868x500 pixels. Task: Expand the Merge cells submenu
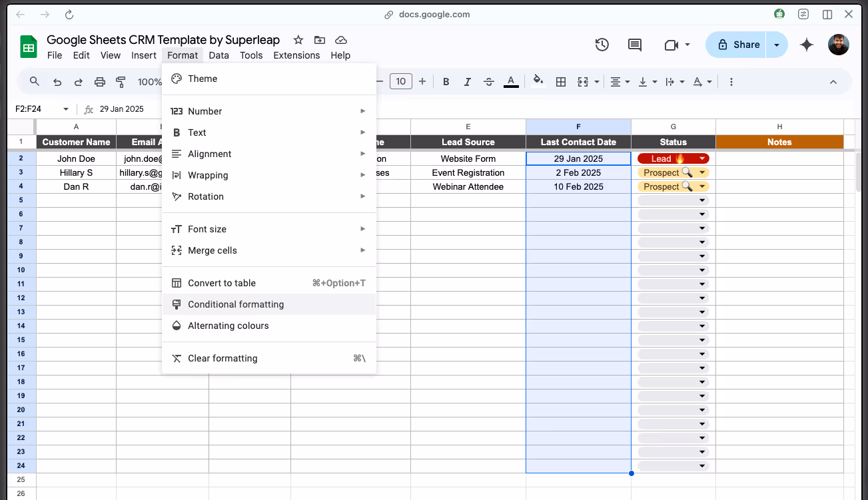(x=269, y=250)
